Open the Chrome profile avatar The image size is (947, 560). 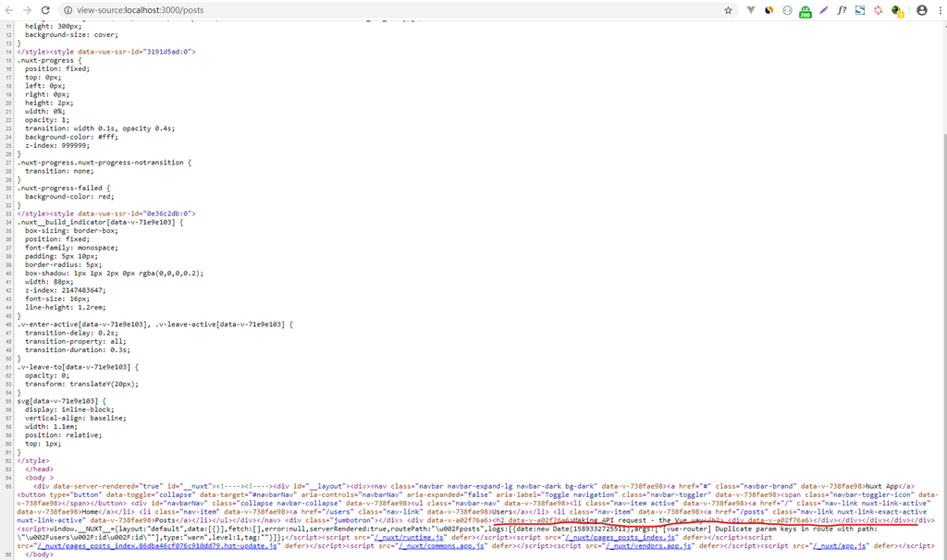coord(922,10)
